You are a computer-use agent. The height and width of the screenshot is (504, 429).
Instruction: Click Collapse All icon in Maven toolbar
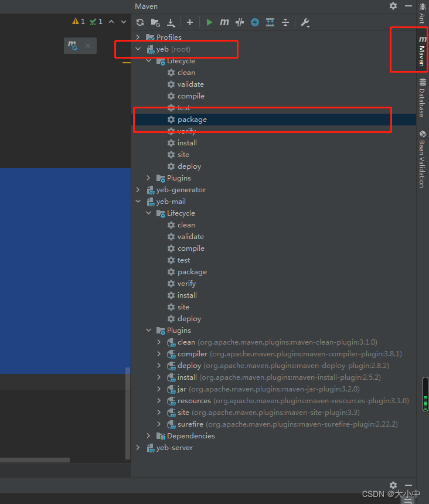point(285,22)
